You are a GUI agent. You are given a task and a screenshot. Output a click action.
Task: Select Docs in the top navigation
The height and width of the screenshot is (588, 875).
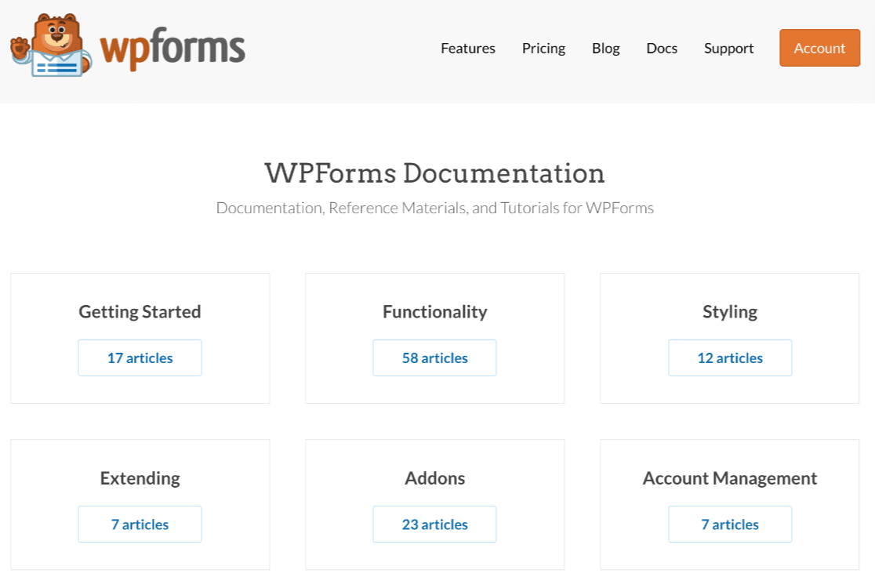click(x=661, y=49)
